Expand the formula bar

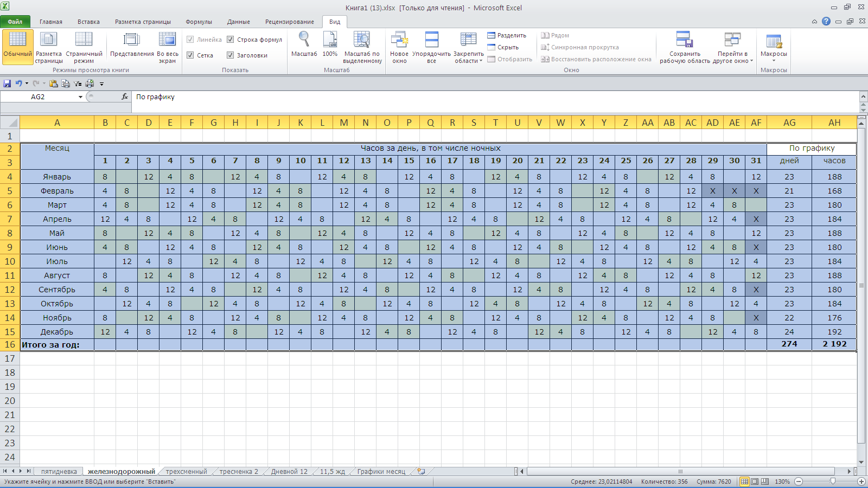(863, 97)
